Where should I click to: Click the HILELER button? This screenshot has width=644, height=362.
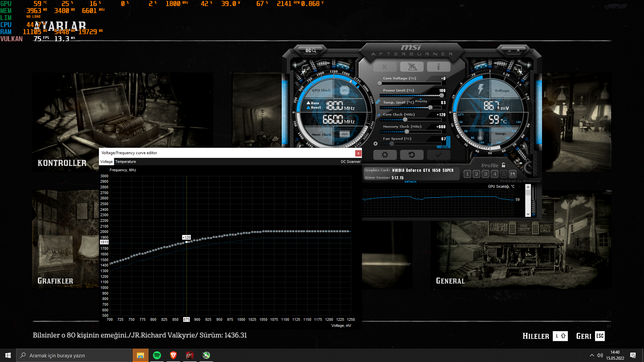(x=545, y=336)
